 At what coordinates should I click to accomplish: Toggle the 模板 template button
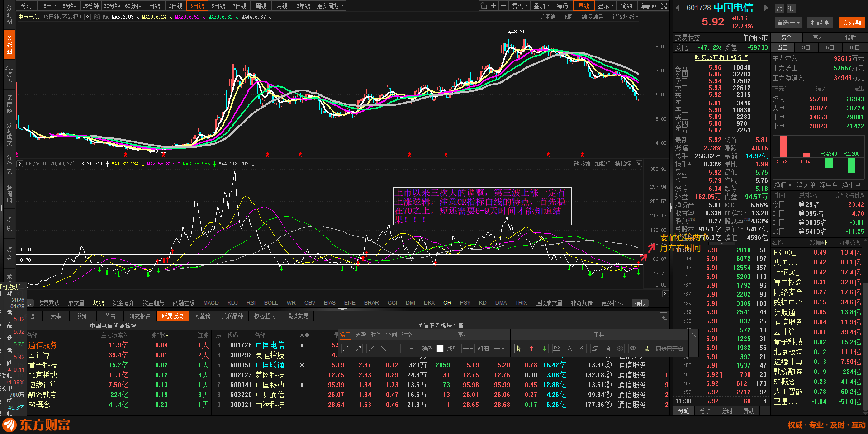coord(640,303)
